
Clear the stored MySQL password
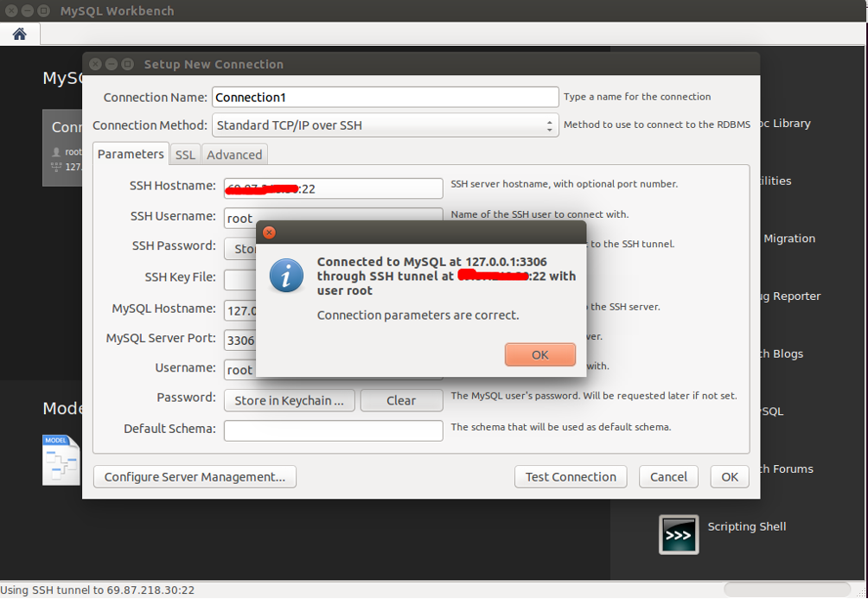[x=401, y=400]
